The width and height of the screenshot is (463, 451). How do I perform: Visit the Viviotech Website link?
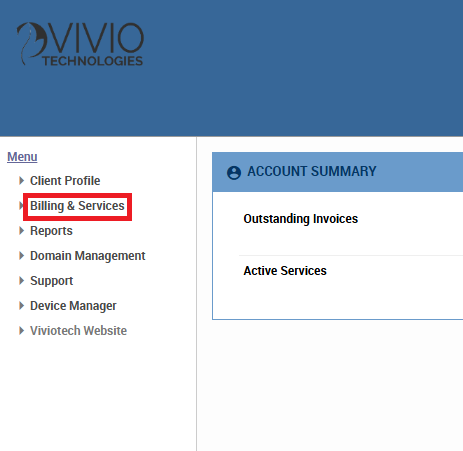click(x=78, y=331)
